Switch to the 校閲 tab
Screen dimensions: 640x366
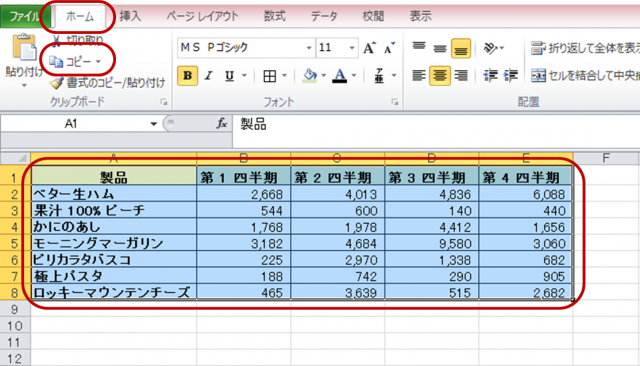[x=373, y=16]
